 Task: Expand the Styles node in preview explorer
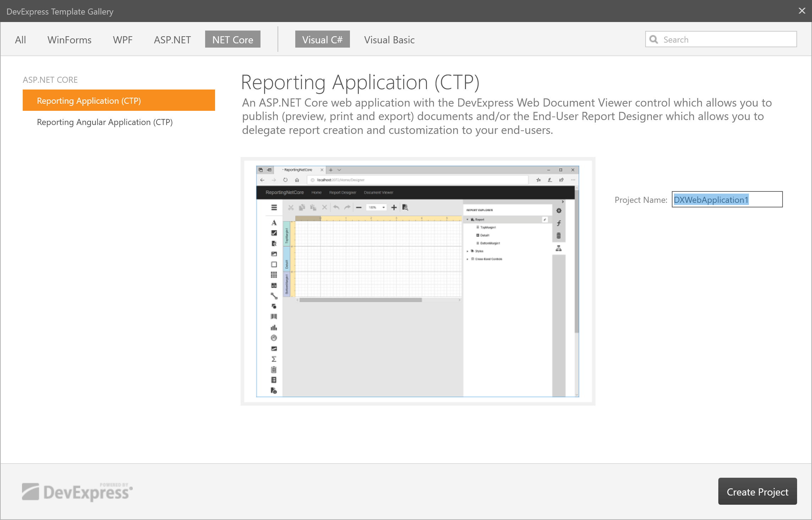coord(467,251)
